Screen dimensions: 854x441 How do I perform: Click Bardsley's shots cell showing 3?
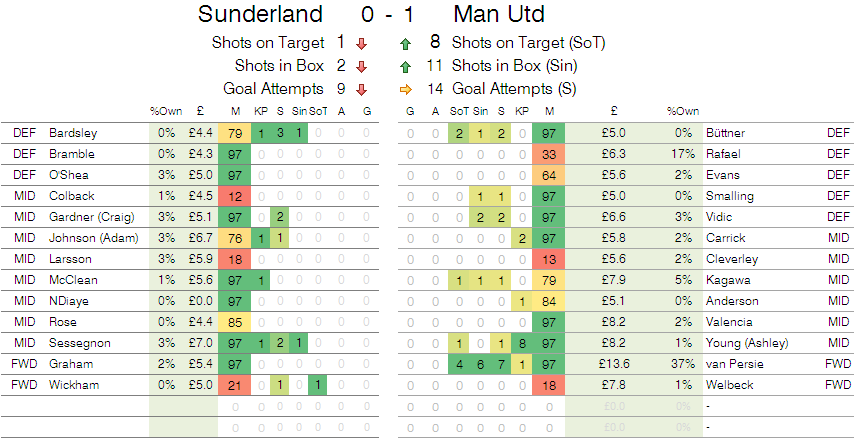click(x=280, y=133)
